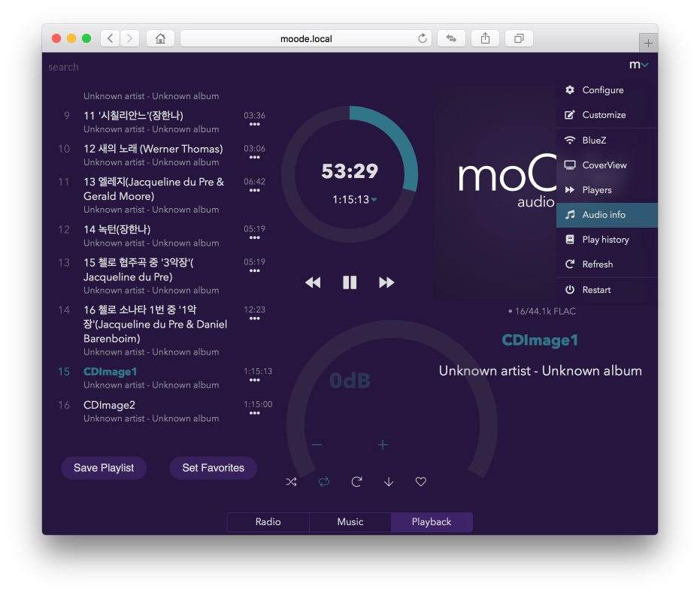Open options menu for CDImage2 track
This screenshot has height=595, width=700.
254,413
